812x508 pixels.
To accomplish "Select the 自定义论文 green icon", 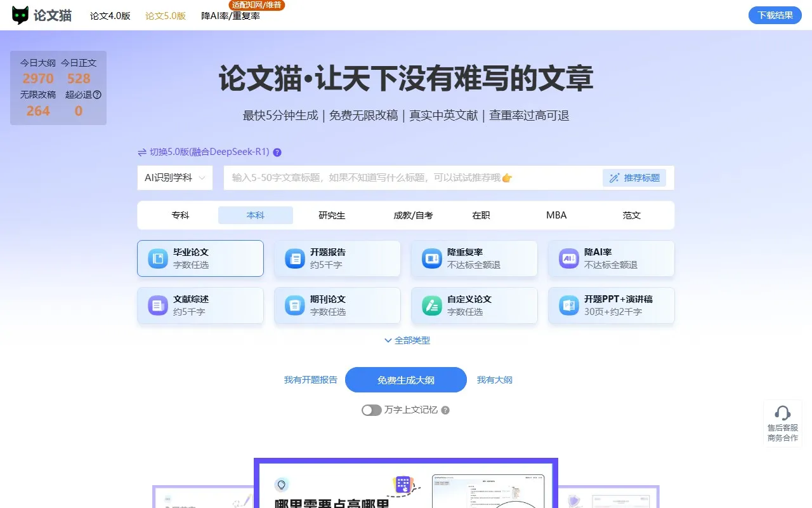I will 431,305.
